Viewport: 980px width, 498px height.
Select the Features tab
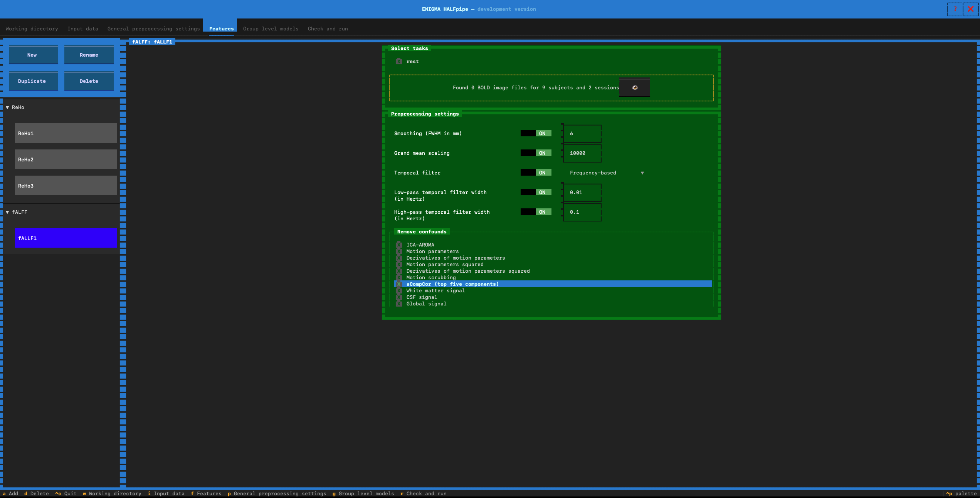coord(221,29)
